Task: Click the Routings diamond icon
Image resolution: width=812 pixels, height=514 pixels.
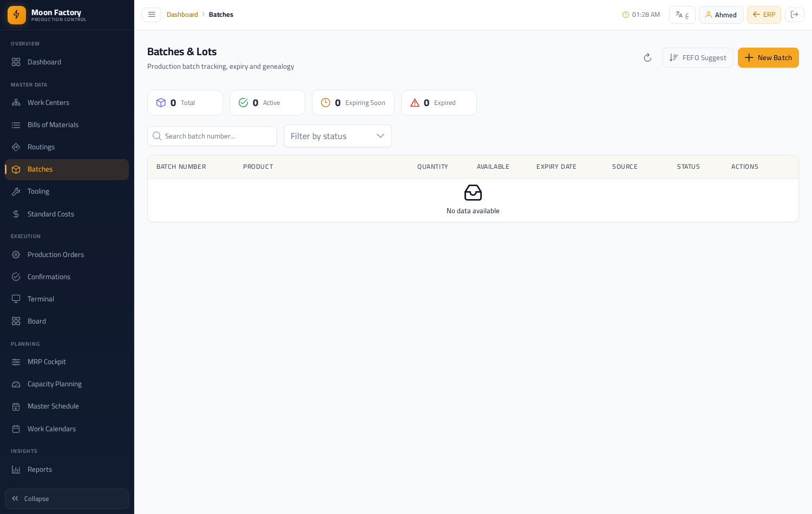Action: 16,147
